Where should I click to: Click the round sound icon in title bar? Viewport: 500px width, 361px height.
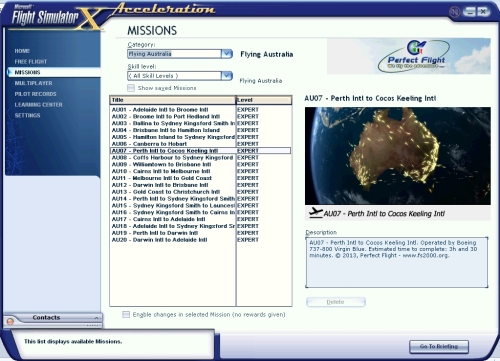coord(454,13)
